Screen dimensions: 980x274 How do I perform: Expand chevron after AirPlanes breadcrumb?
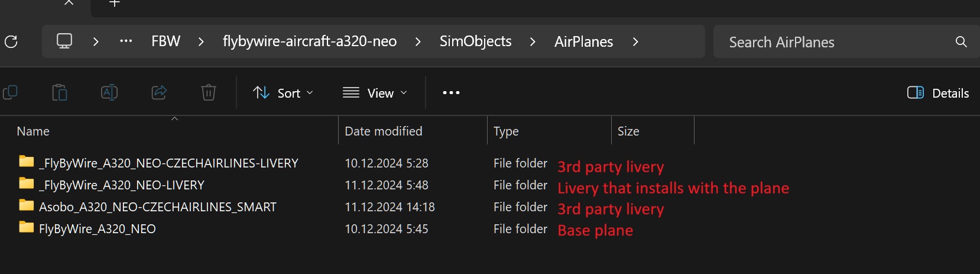635,41
